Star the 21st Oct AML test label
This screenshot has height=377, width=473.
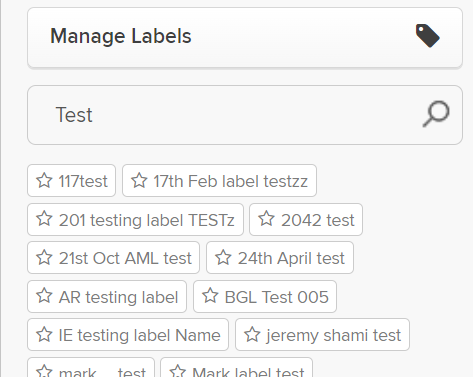pos(44,257)
